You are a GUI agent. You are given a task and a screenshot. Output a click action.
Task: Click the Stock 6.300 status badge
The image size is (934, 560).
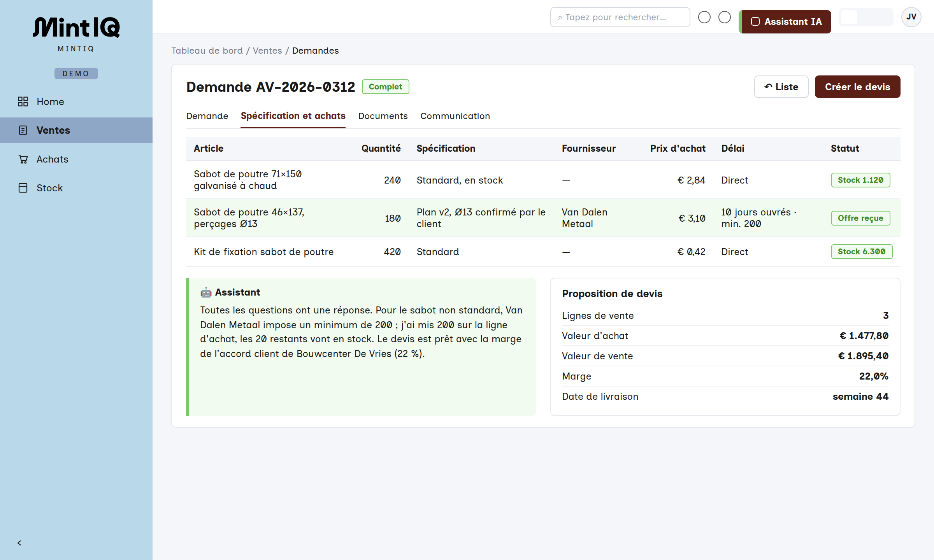click(x=862, y=252)
